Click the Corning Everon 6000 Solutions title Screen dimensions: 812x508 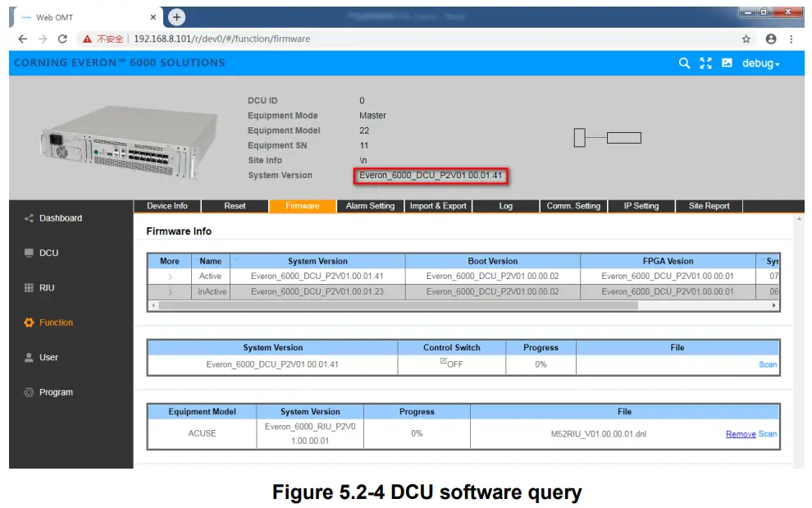click(x=119, y=62)
